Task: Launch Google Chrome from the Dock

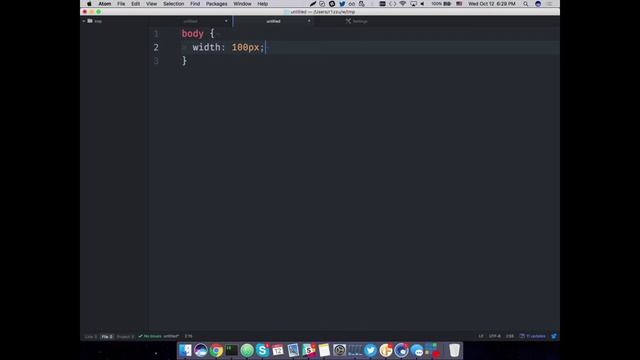Action: [x=216, y=350]
